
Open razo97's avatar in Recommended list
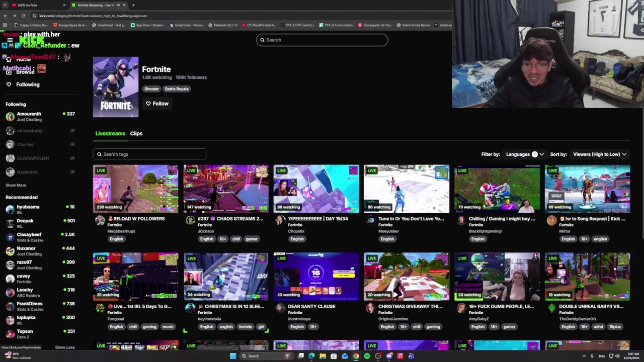point(10,265)
